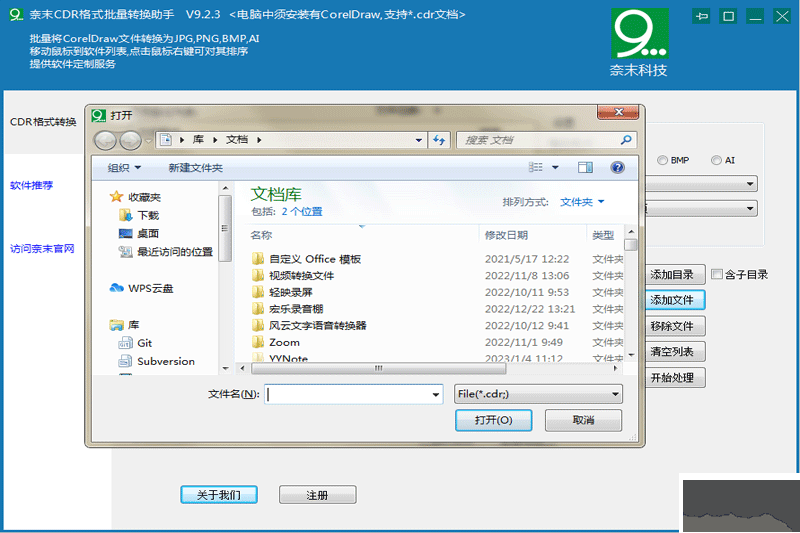Click the horizontal scrollbar of file list
Screen dimensions: 800x533
pos(379,368)
